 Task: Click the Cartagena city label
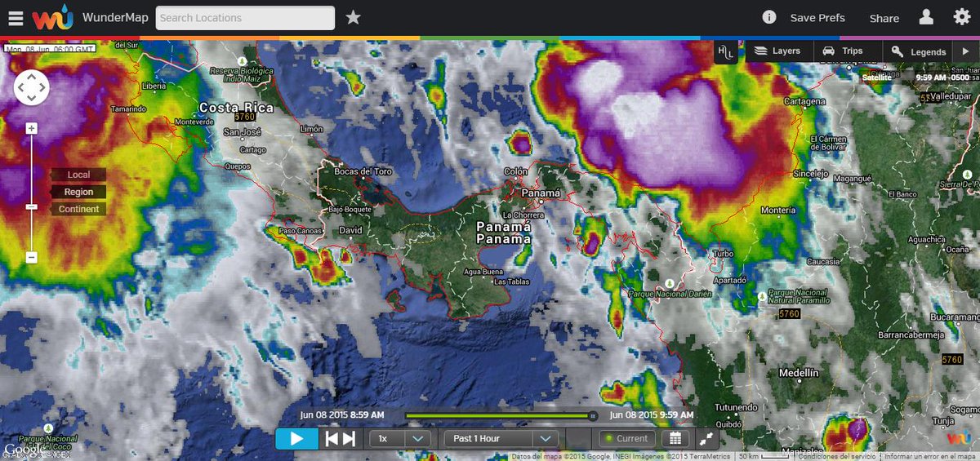[804, 102]
